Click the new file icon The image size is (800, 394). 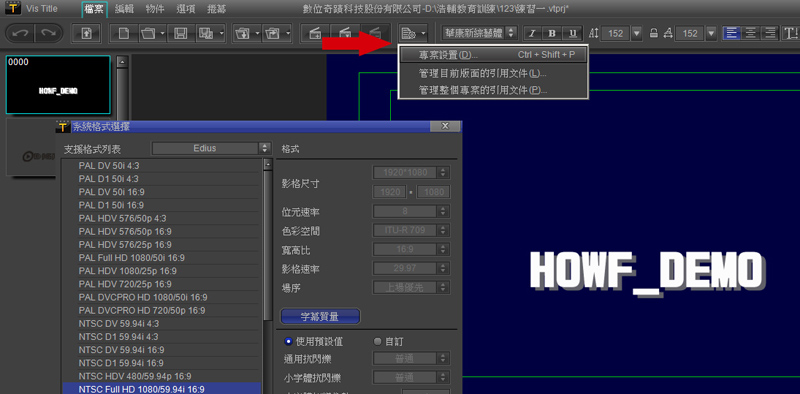[x=123, y=34]
